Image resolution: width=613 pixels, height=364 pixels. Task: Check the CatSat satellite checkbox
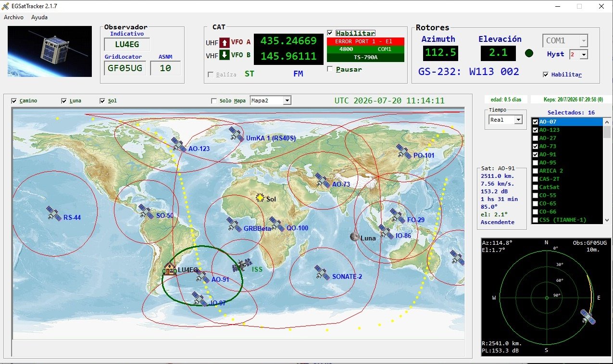click(535, 187)
